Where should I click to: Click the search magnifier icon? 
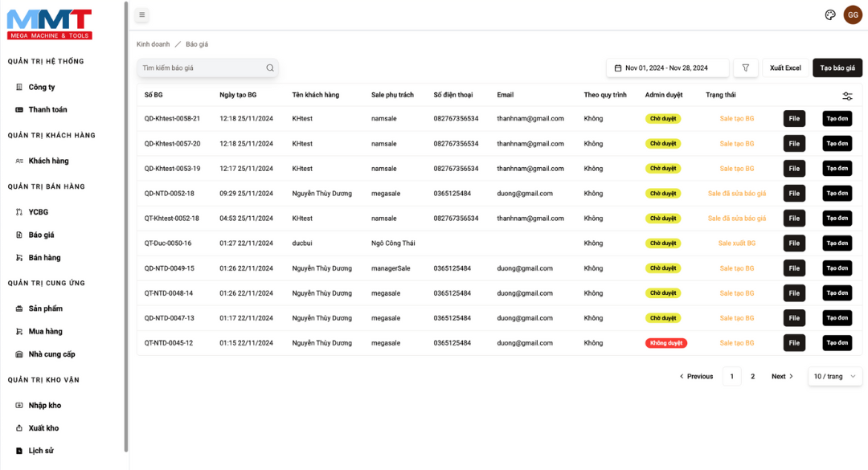click(x=270, y=68)
